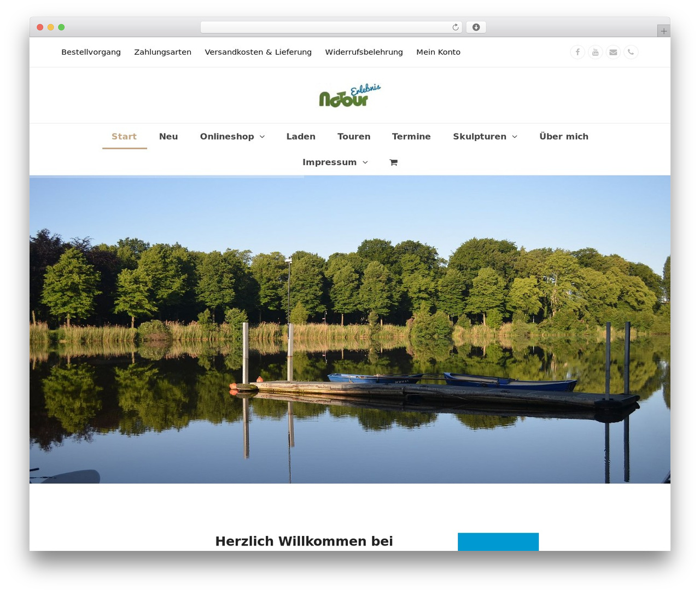
Task: Expand the Impressum submenu chevron
Action: (365, 162)
